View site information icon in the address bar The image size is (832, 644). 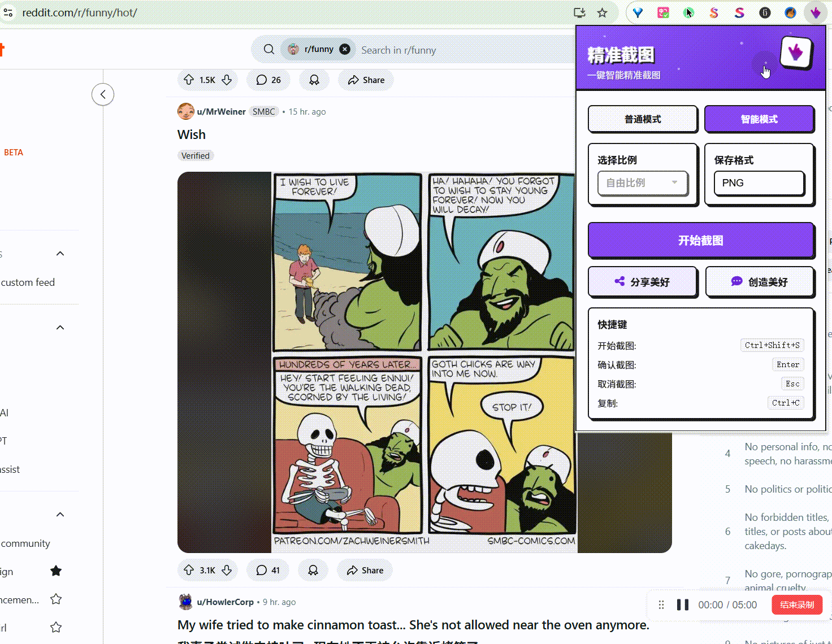[x=8, y=12]
